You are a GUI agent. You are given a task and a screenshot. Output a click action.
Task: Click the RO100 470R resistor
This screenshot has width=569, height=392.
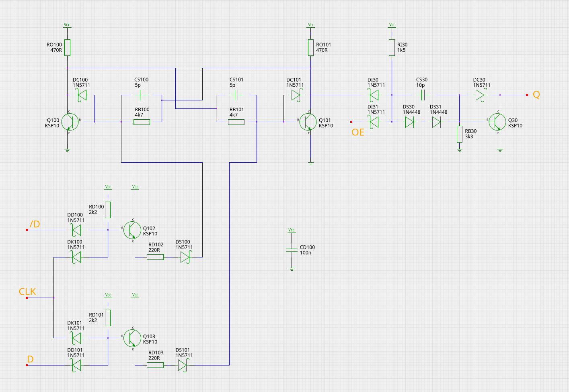click(67, 47)
